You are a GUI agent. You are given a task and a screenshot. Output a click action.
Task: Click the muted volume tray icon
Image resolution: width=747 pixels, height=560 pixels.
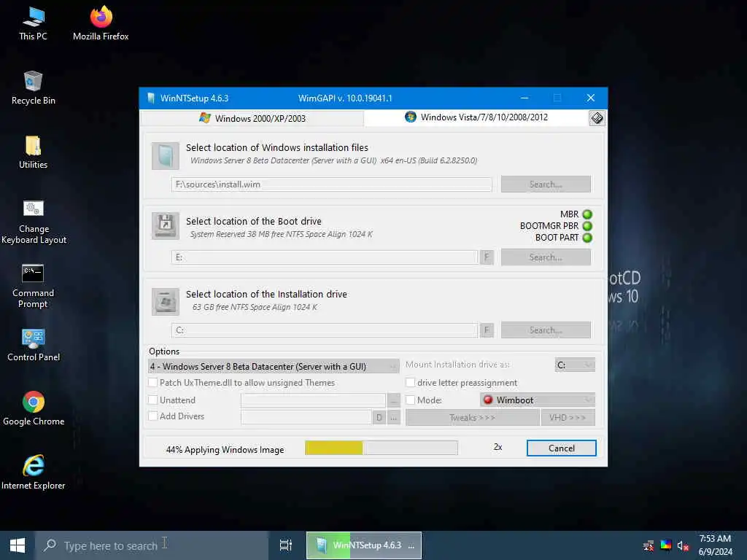[683, 545]
